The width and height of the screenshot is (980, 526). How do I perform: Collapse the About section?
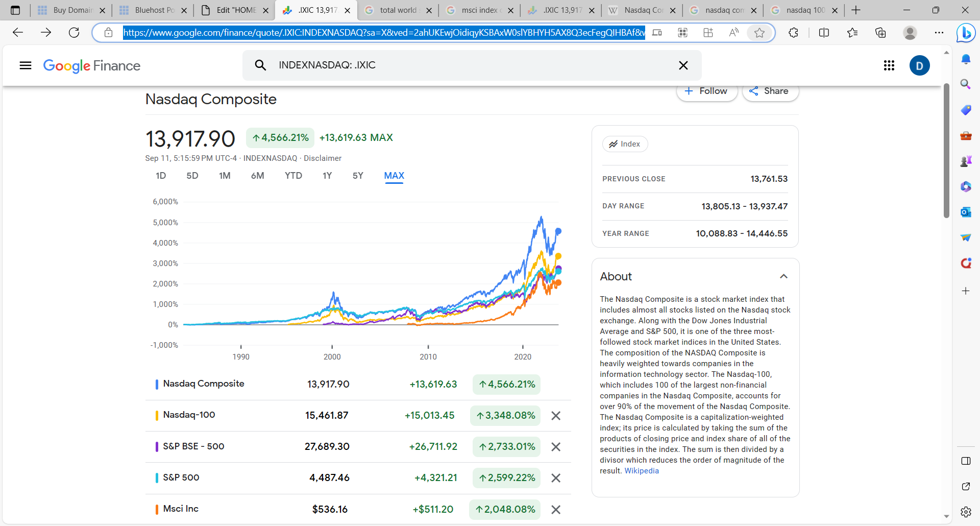tap(783, 276)
